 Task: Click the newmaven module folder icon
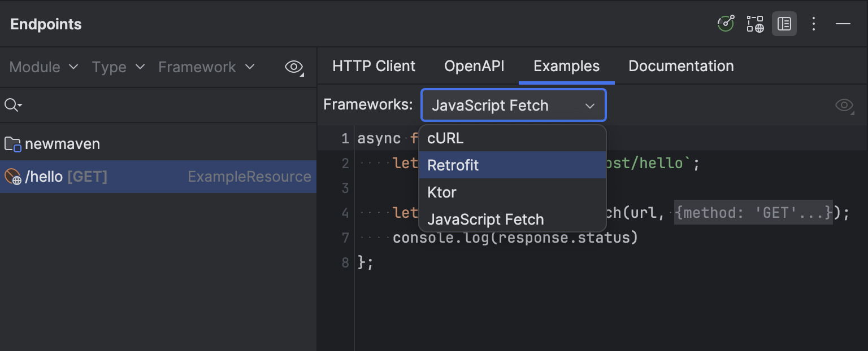coord(13,143)
